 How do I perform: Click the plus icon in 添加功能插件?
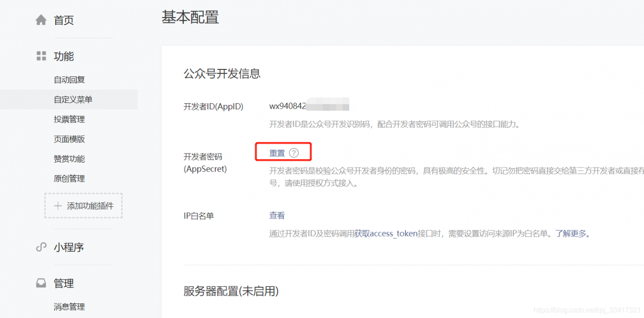[x=58, y=206]
